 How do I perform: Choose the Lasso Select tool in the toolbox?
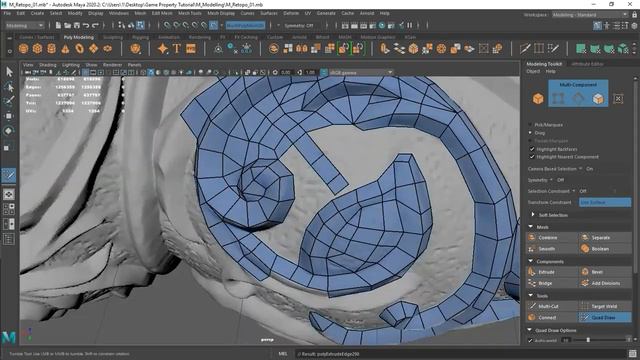(x=9, y=87)
